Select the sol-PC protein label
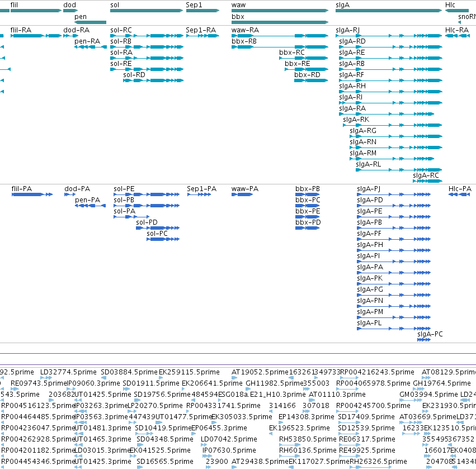Screen dimensions: 476x470 [x=157, y=234]
